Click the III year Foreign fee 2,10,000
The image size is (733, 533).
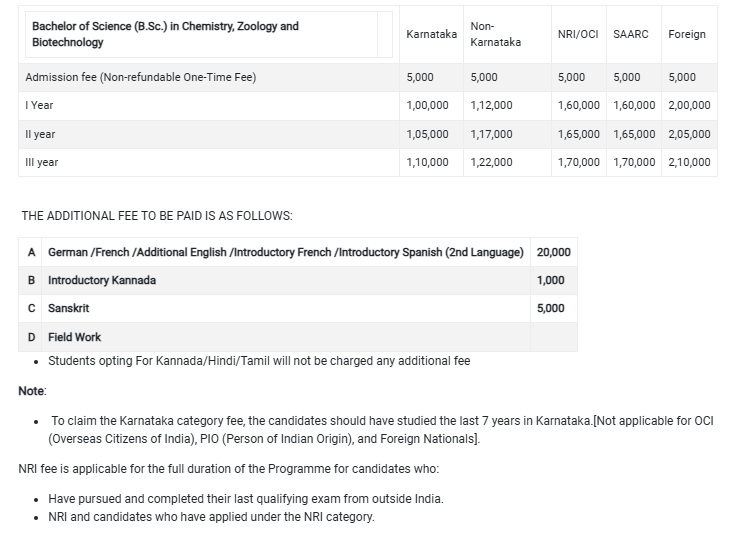[689, 162]
